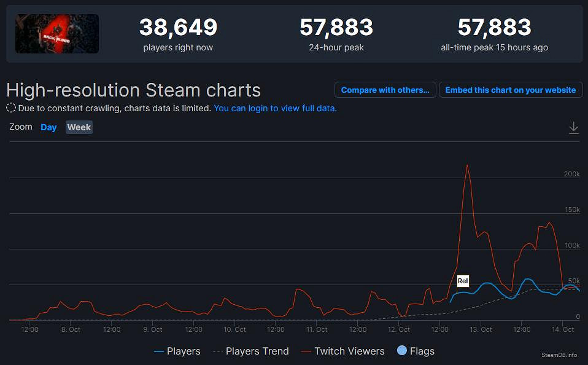Click the chart download icon

pos(573,127)
